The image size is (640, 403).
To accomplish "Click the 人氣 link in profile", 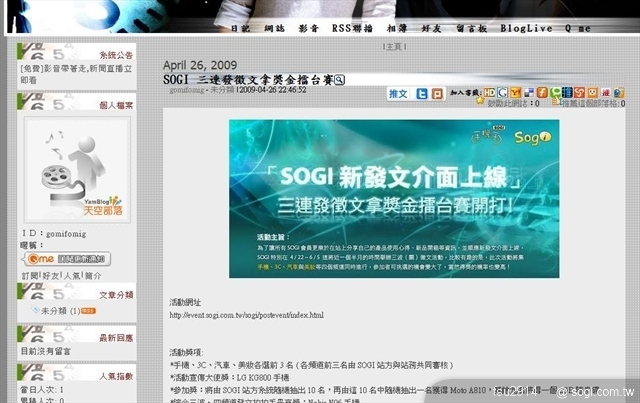I will (72, 276).
